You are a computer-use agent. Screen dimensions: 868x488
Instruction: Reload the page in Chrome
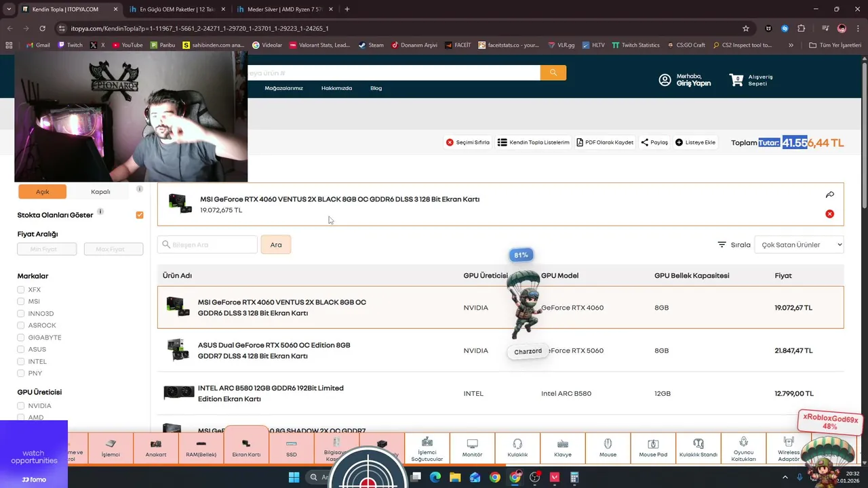click(x=42, y=28)
